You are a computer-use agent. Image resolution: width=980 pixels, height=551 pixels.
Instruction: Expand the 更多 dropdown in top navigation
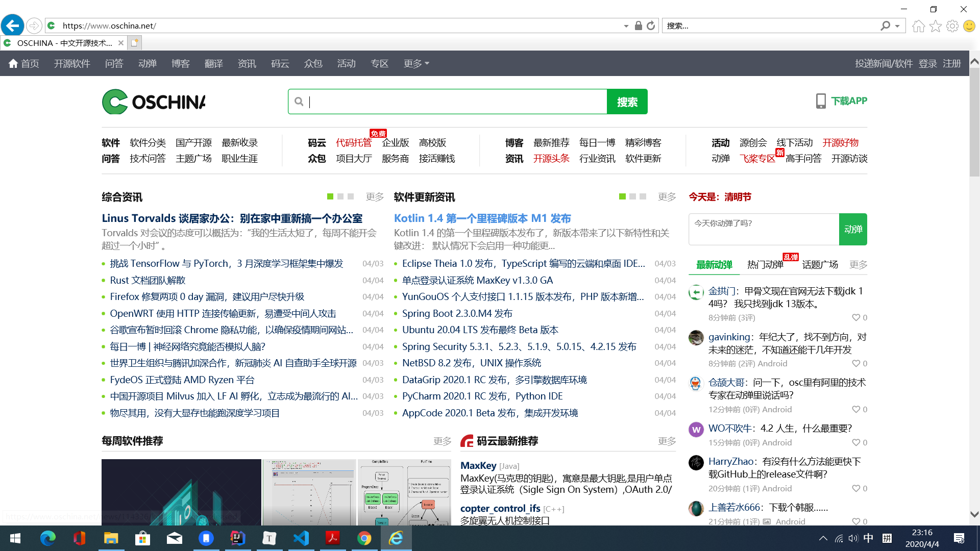[x=416, y=63]
